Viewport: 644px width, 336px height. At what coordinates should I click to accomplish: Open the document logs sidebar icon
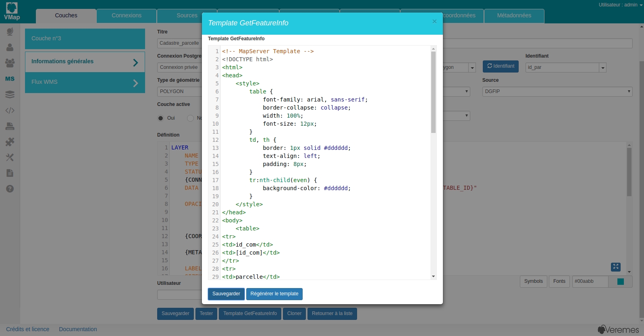10,173
